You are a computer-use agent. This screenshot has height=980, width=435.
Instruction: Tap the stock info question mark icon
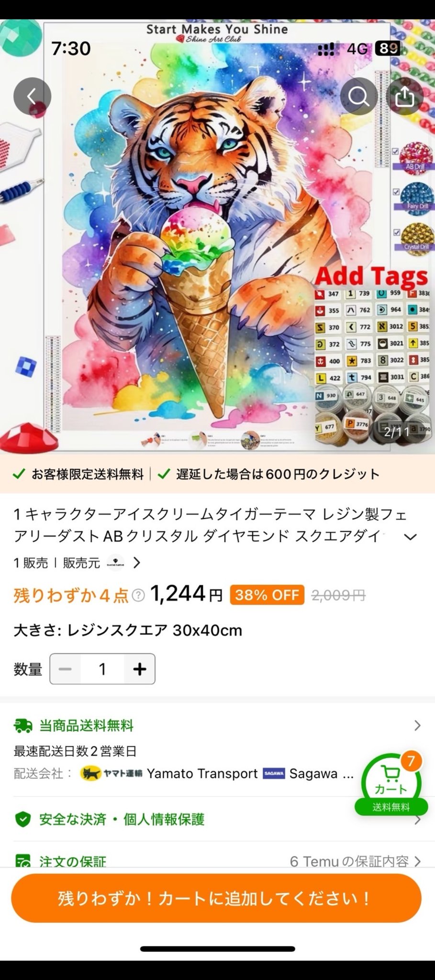point(138,595)
